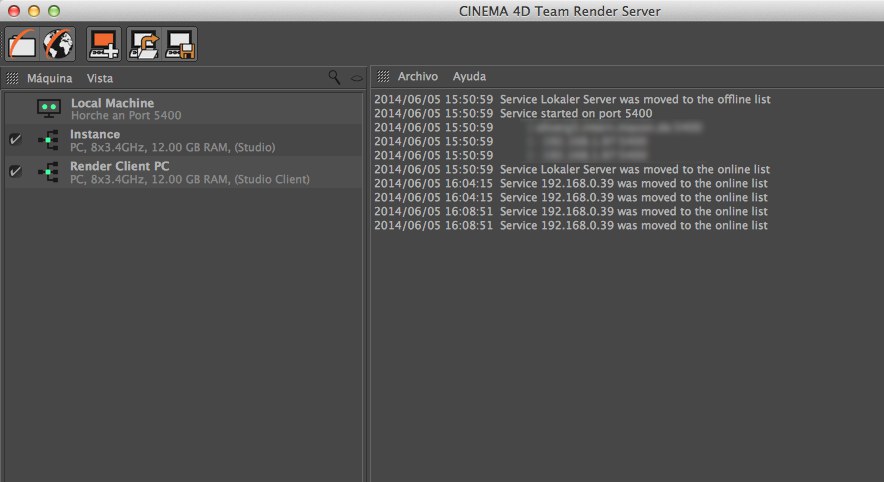
Task: Click the load machines toolbar icon
Action: (145, 44)
